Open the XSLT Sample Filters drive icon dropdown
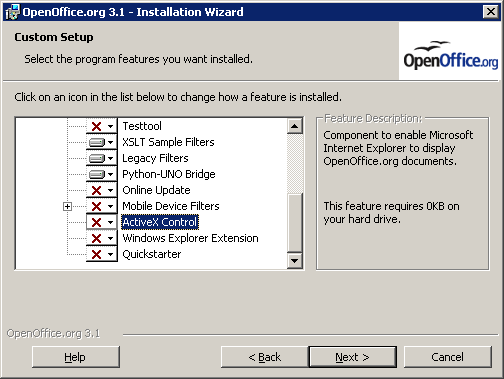This screenshot has width=504, height=379. tap(102, 142)
